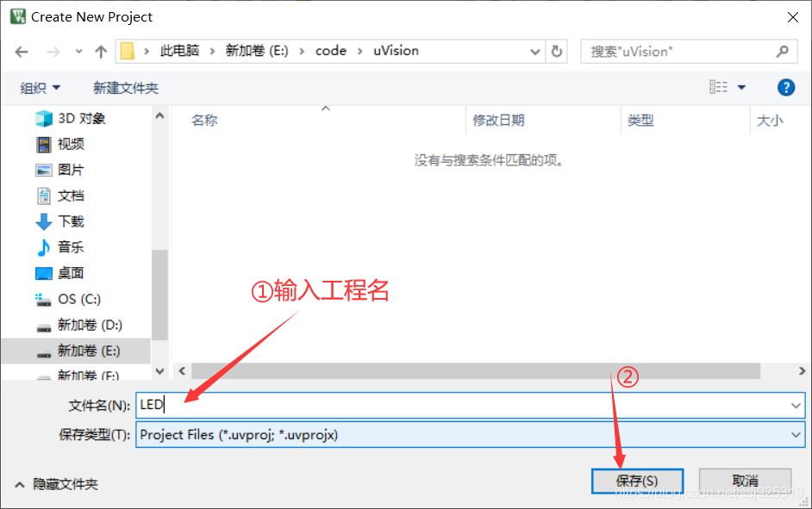The image size is (812, 509).
Task: Open the recent locations dropdown arrow
Action: click(78, 52)
